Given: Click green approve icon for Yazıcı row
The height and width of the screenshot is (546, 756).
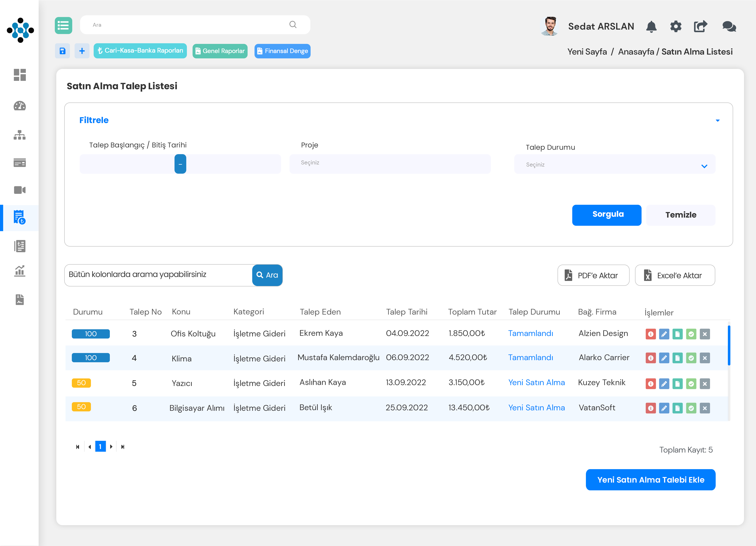Looking at the screenshot, I should click(691, 384).
